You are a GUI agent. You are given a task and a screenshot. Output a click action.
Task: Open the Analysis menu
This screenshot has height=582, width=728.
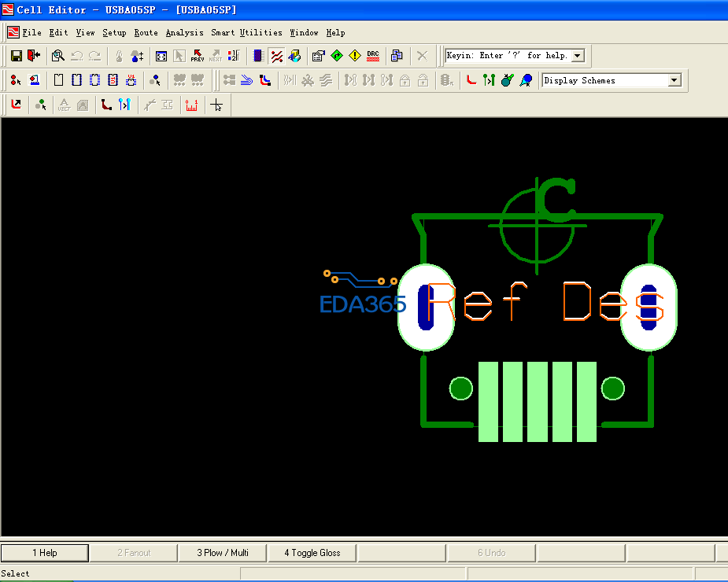click(x=184, y=33)
